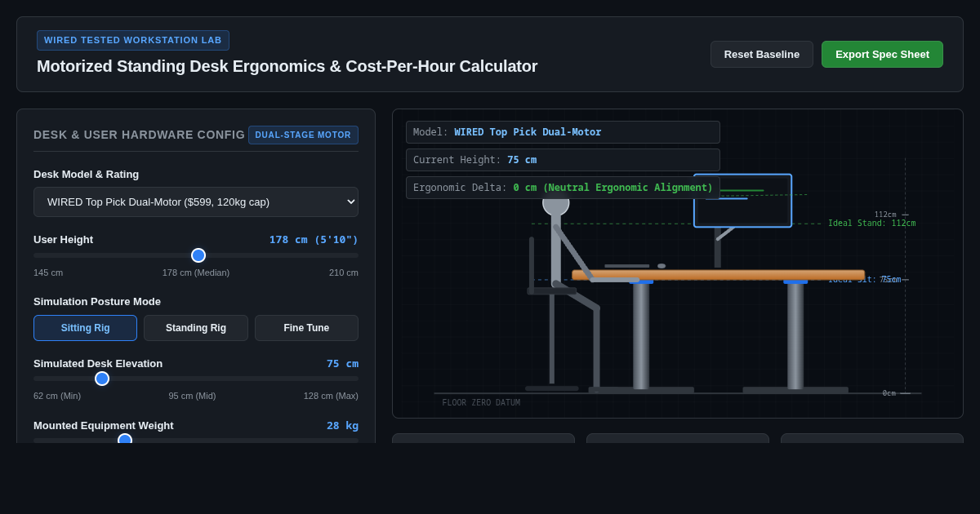The height and width of the screenshot is (514, 980).
Task: Click the wooden desktop surface in diagram
Action: (718, 275)
